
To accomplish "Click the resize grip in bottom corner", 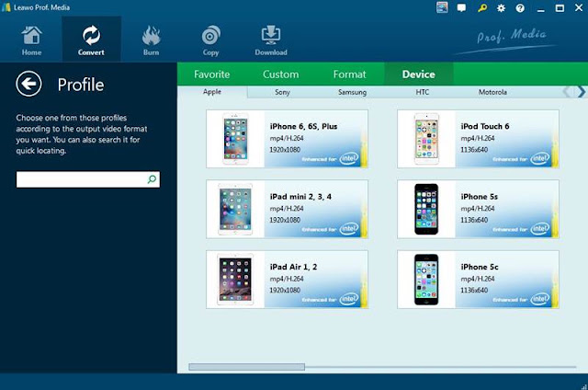I will click(583, 386).
